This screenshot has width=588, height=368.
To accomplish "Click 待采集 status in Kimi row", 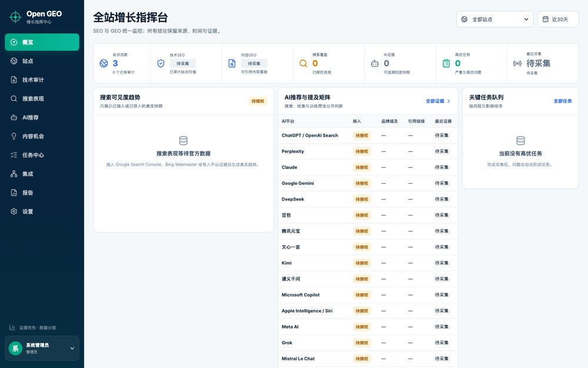I will [x=442, y=263].
